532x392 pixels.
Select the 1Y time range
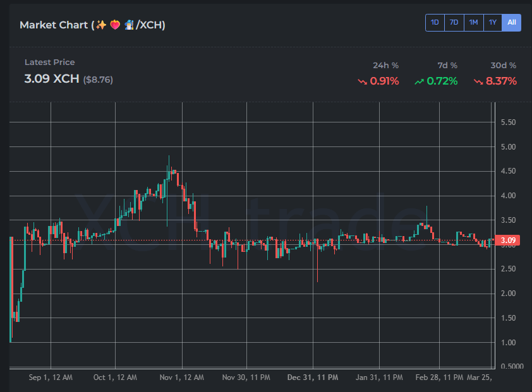click(493, 23)
